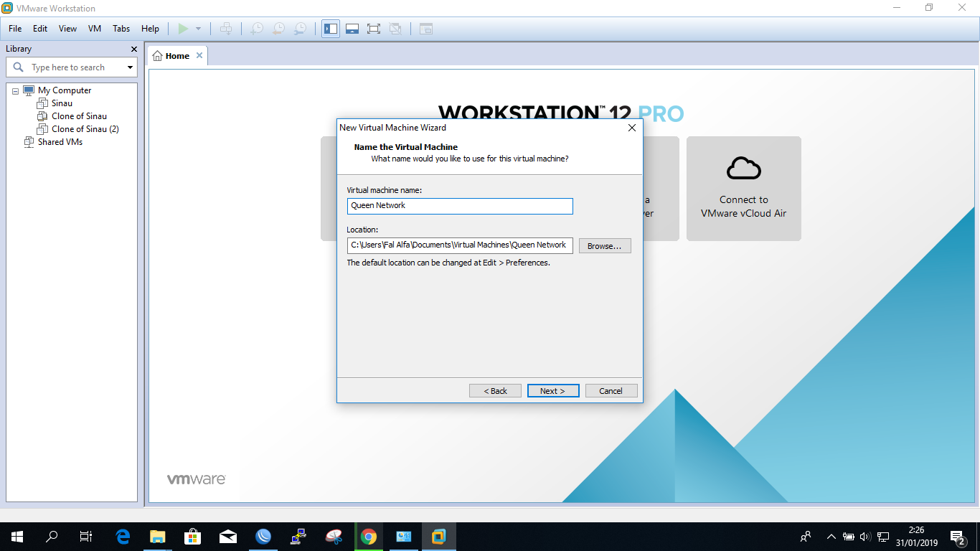Open the Snipping Tool on the taskbar
This screenshot has height=551, width=980.
[334, 537]
